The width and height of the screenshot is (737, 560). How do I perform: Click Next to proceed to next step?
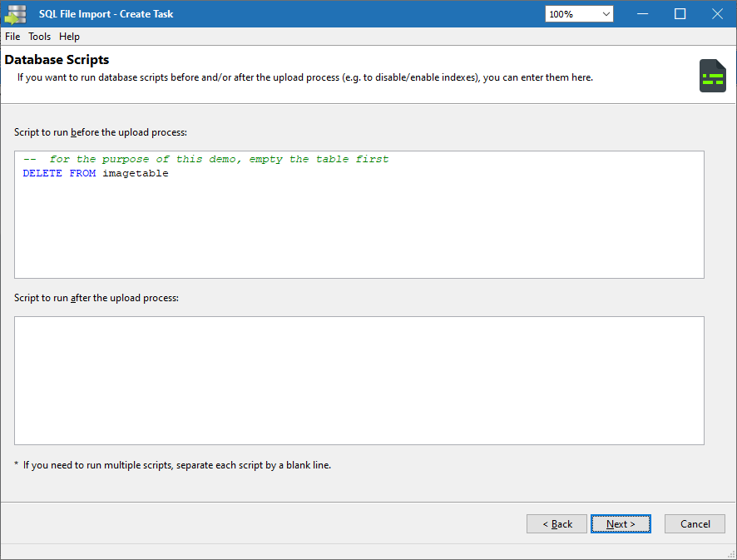[621, 523]
